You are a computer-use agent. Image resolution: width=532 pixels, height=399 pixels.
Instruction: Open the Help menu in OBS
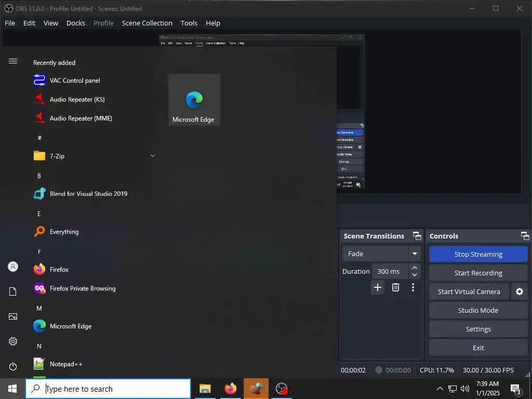coord(213,23)
